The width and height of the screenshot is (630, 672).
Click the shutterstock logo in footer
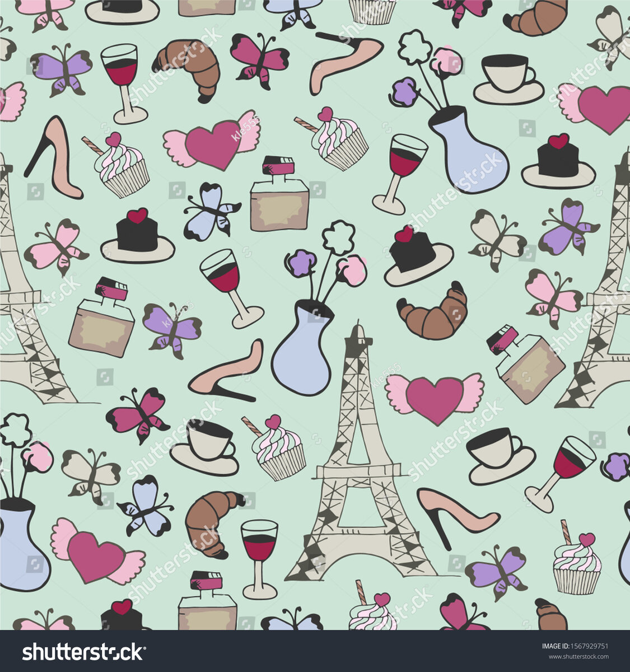83,652
